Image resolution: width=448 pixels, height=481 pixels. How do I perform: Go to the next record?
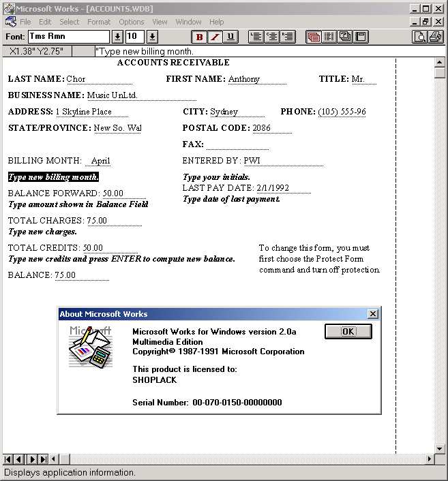pos(32,459)
